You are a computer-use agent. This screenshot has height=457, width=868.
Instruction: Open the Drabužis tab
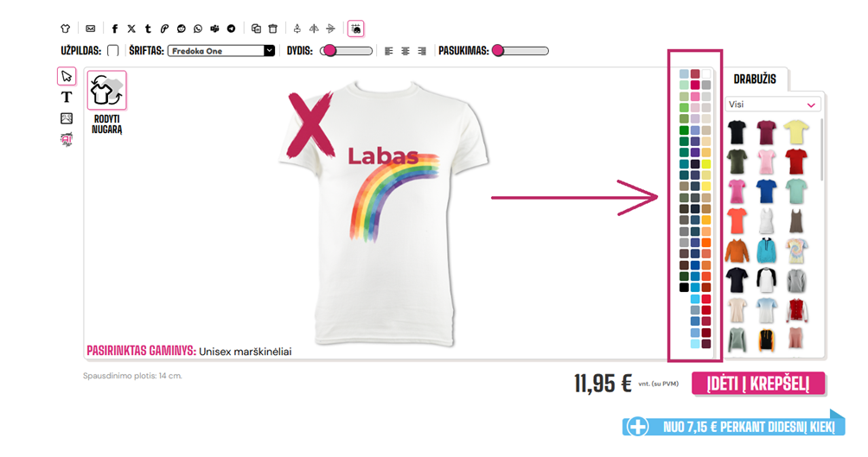(x=755, y=79)
